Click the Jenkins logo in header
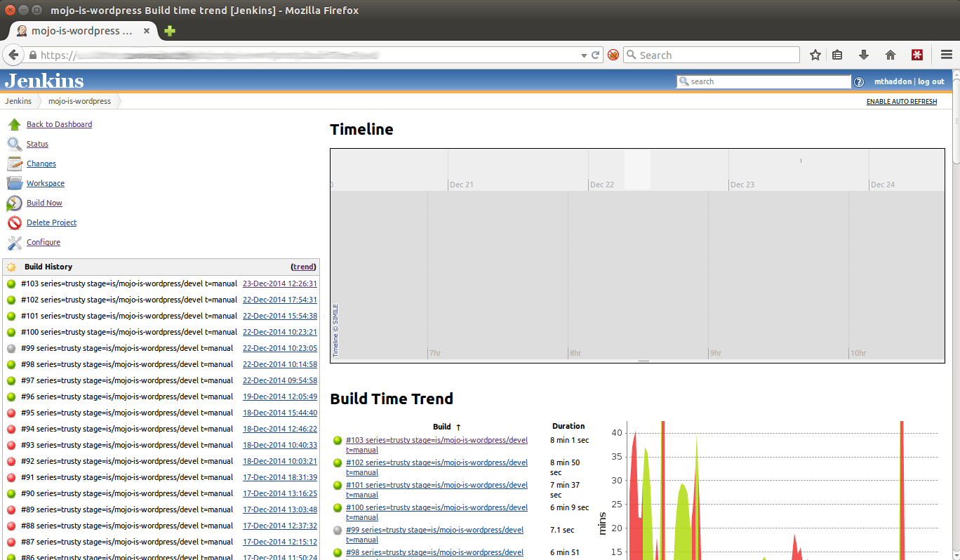Screen dimensions: 960x560 [x=44, y=81]
